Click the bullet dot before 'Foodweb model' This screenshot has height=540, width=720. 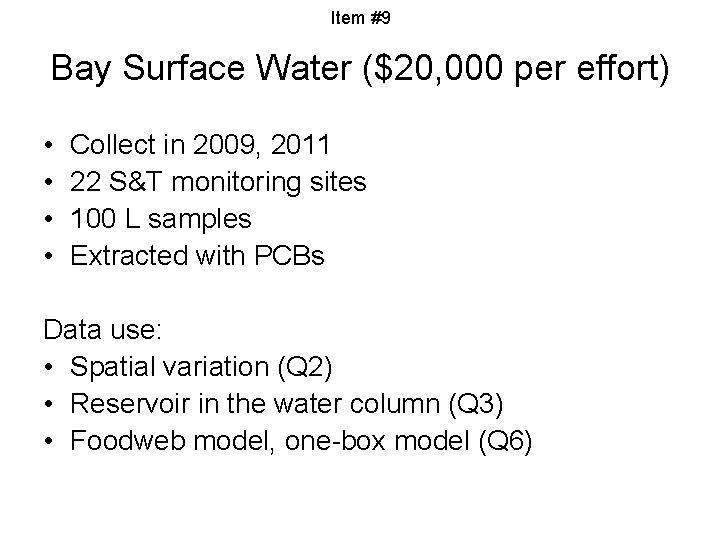click(x=49, y=441)
